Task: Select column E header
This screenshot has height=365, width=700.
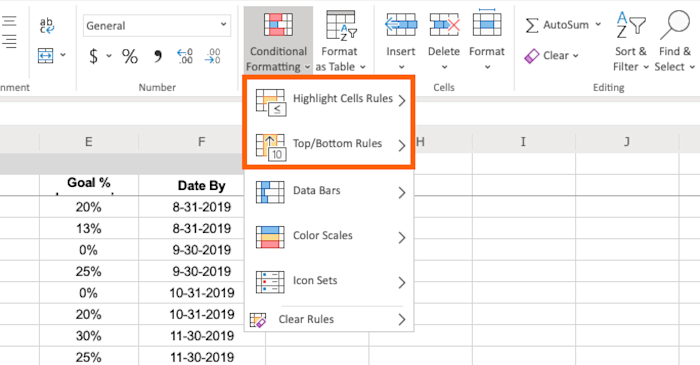Action: click(x=89, y=142)
